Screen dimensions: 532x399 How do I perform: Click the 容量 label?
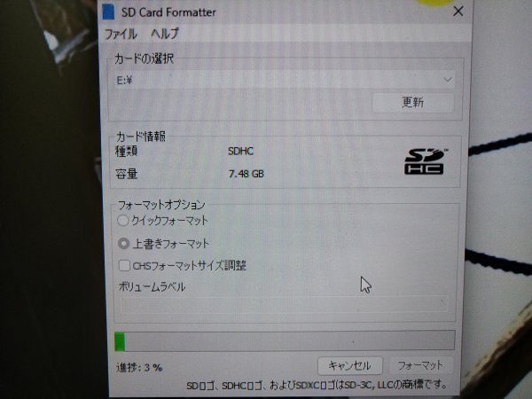[x=126, y=174]
